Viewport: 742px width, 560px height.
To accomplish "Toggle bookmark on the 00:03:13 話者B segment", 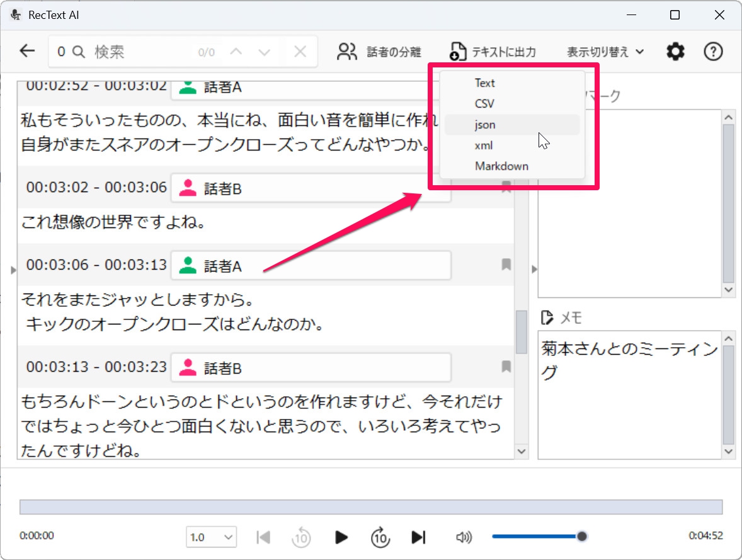I will tap(506, 367).
